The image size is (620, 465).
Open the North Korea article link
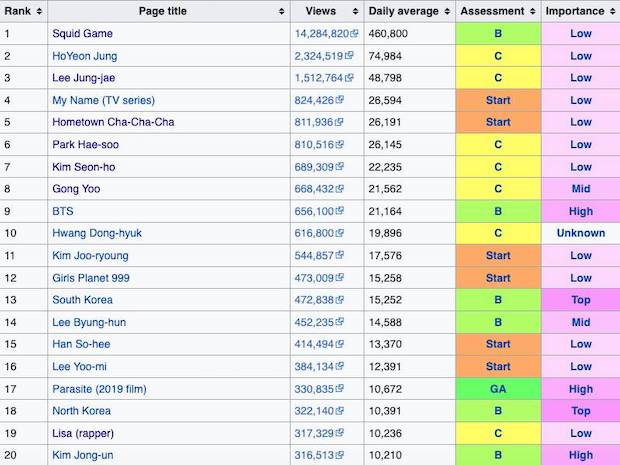[x=81, y=411]
